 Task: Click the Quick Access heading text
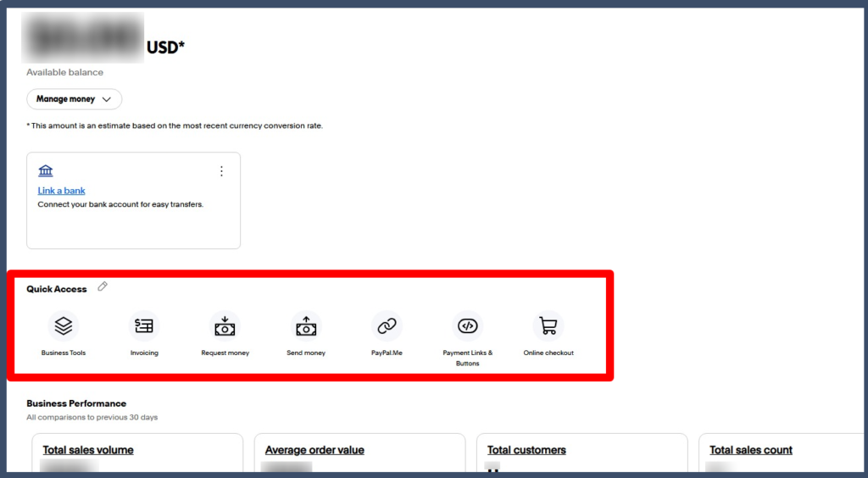pyautogui.click(x=57, y=289)
